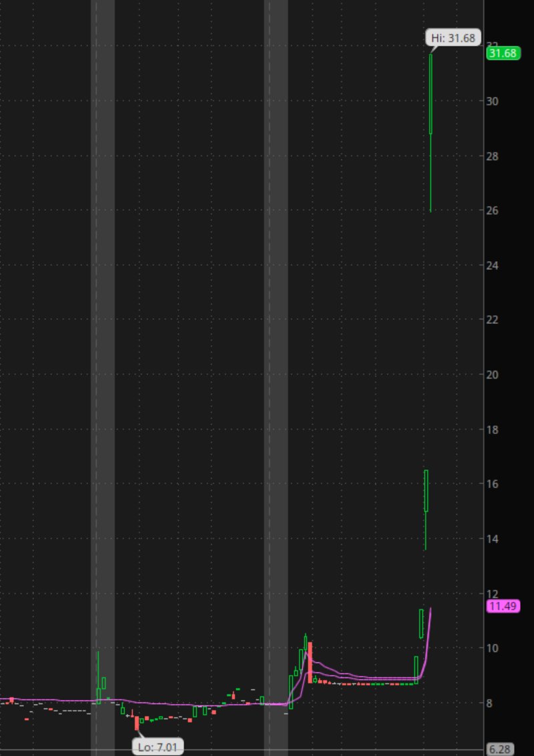Click the 22 price axis label
The height and width of the screenshot is (756, 534).
[492, 320]
